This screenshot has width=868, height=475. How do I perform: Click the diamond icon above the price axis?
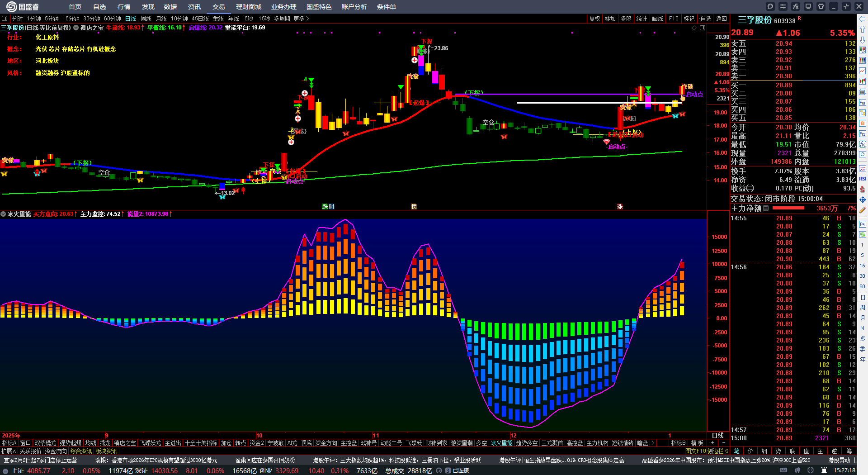tap(694, 28)
